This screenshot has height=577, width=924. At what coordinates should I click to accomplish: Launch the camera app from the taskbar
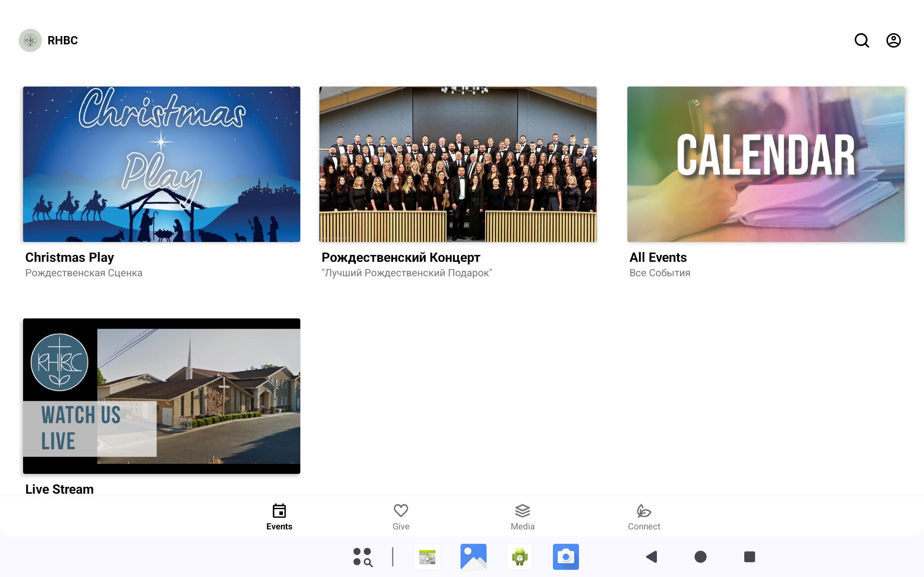(x=566, y=557)
